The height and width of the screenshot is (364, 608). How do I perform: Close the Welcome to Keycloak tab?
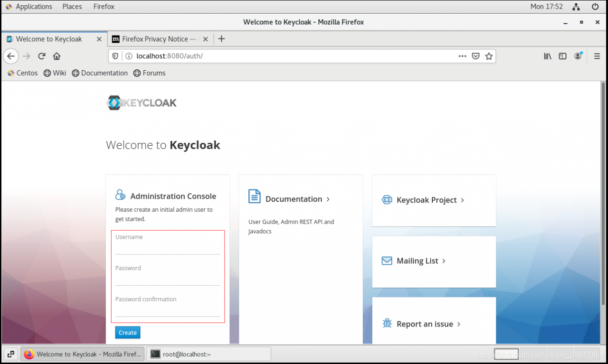tap(99, 39)
